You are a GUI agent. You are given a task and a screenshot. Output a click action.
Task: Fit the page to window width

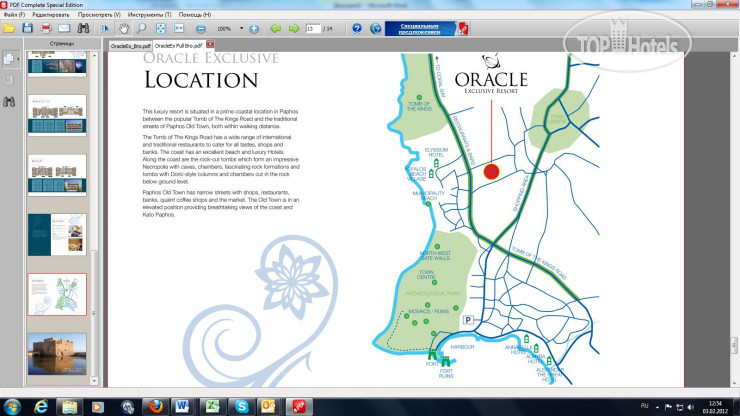point(179,28)
